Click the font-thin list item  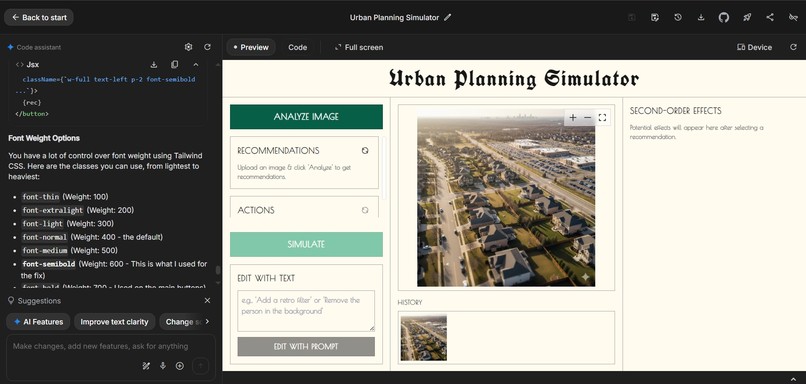(65, 197)
